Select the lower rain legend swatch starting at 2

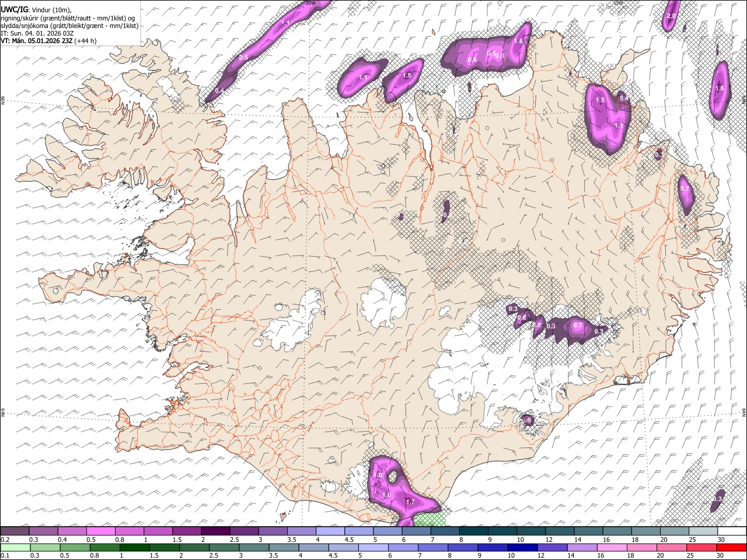coord(195,547)
